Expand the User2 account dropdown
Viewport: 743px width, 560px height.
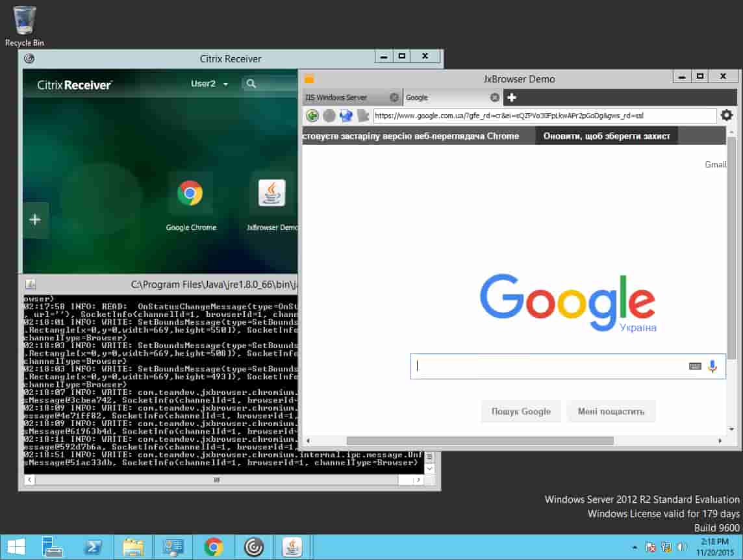(209, 84)
